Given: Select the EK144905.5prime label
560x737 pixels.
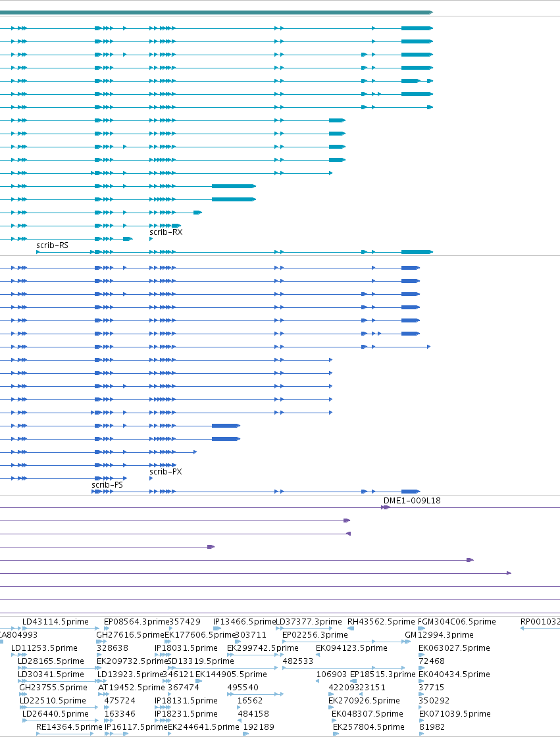Looking at the screenshot, I should pyautogui.click(x=232, y=674).
